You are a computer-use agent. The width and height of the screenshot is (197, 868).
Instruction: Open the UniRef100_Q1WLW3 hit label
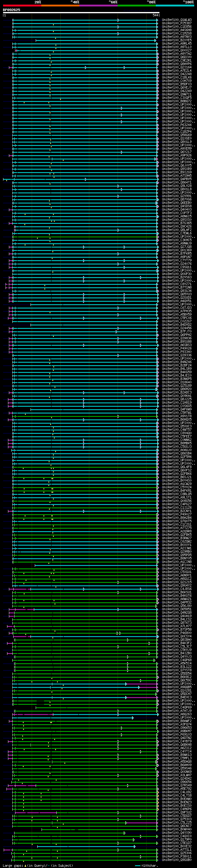pyautogui.click(x=176, y=20)
